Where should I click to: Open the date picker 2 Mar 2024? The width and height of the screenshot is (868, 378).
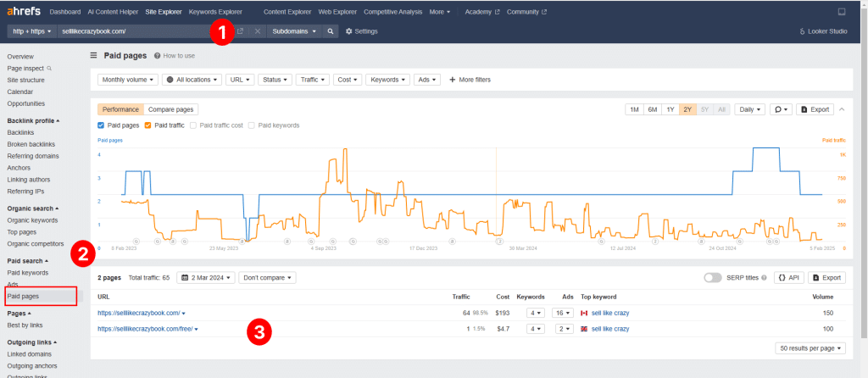coord(207,278)
